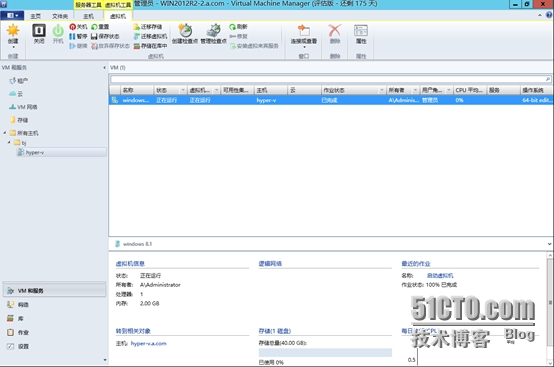Open filter dropdown on 作业状态 column
The height and width of the screenshot is (367, 554).
tap(382, 90)
